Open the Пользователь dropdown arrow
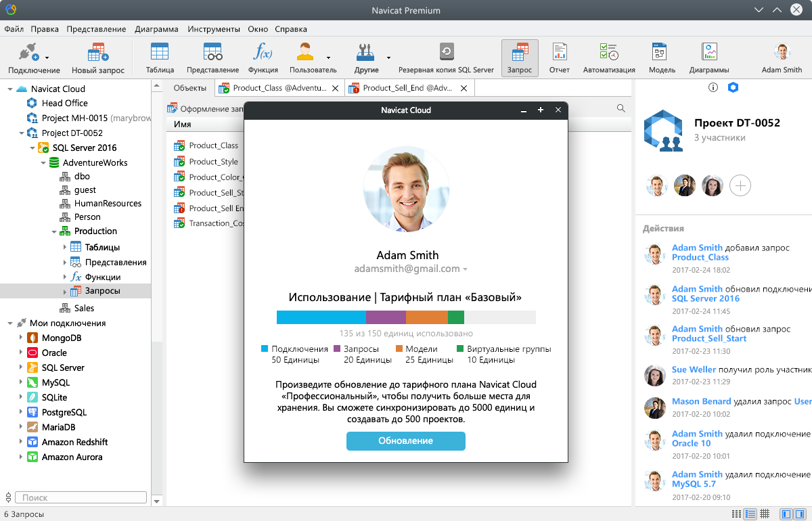The width and height of the screenshot is (812, 521). coord(328,58)
